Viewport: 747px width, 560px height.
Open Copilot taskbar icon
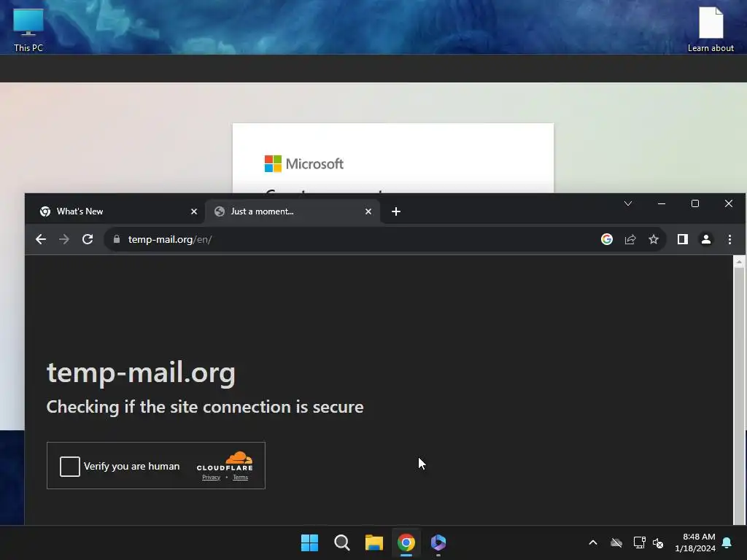click(438, 542)
